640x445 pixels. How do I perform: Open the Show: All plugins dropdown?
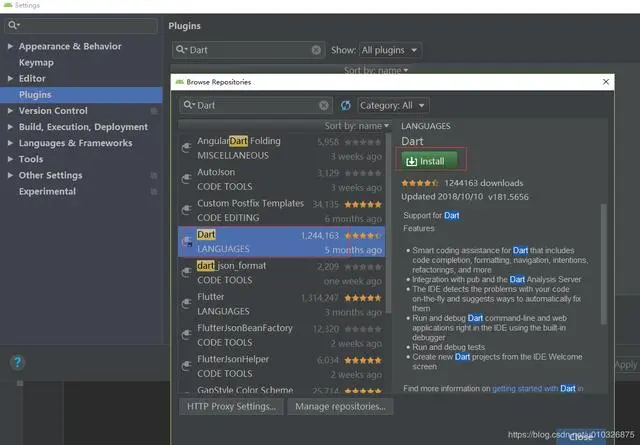click(390, 50)
